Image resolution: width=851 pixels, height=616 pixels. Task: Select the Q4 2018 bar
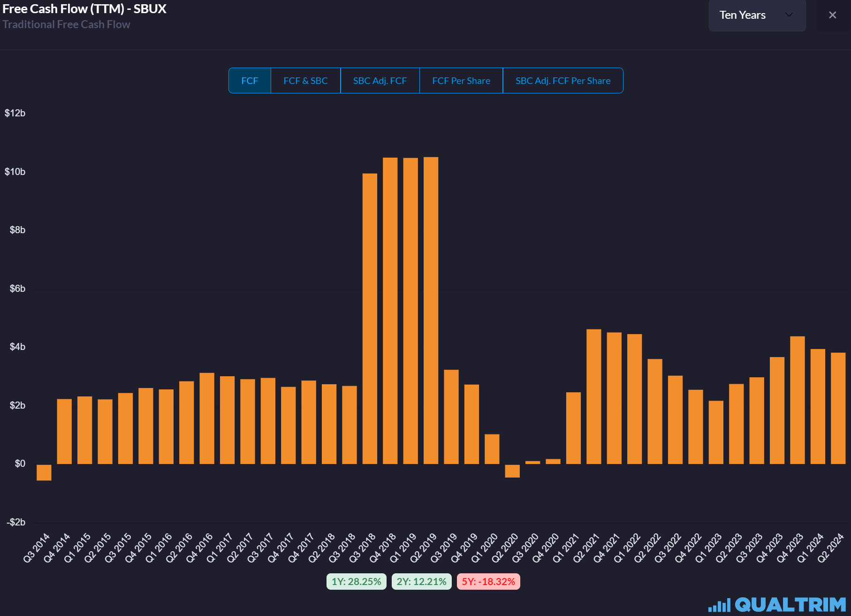tap(390, 311)
